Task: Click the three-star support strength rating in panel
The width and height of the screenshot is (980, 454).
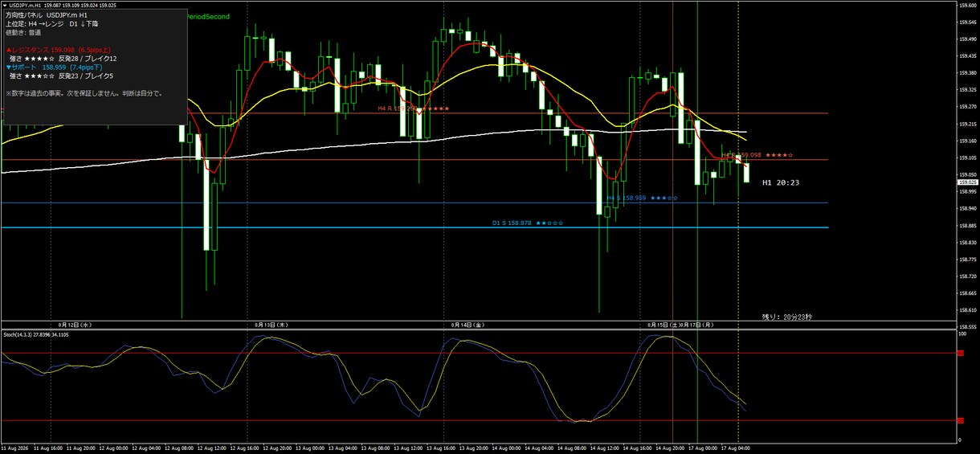Action: tap(39, 76)
